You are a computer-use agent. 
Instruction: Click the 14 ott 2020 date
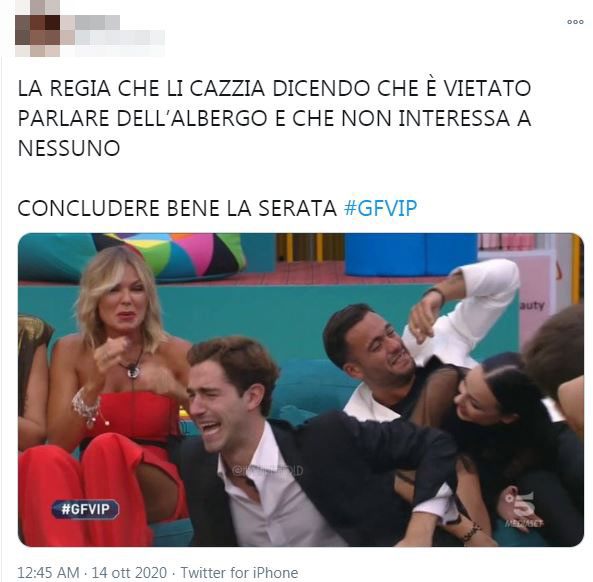point(129,572)
